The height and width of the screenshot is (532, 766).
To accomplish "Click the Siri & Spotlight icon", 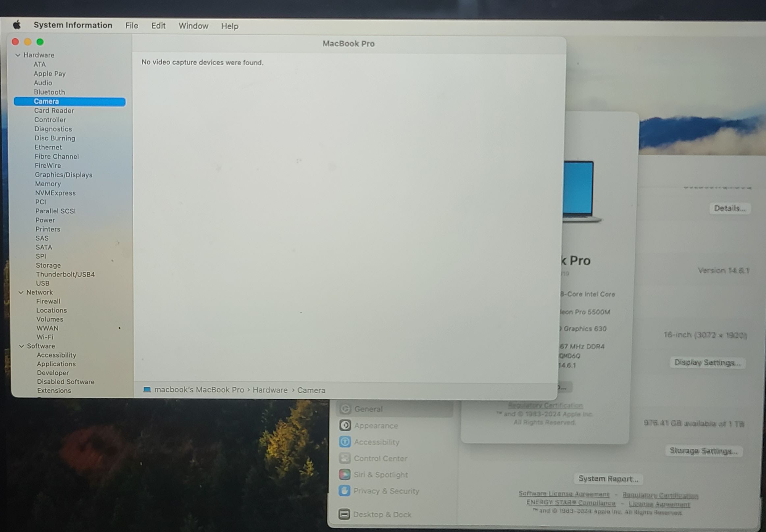I will [345, 474].
